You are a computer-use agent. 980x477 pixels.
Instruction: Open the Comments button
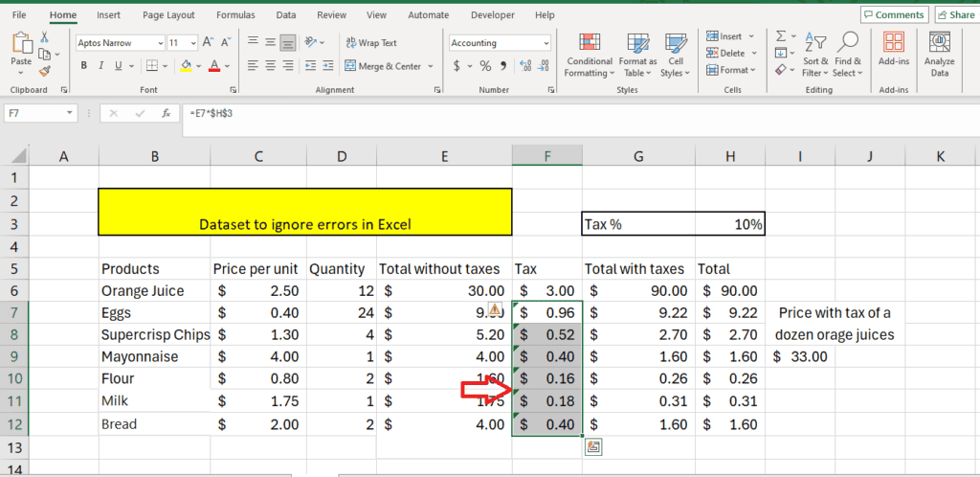pyautogui.click(x=893, y=15)
